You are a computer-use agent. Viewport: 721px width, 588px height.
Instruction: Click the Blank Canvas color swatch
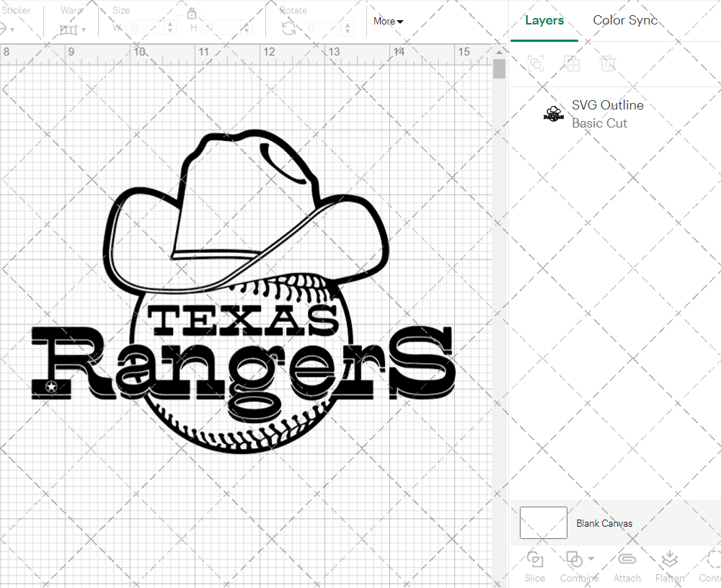(543, 523)
